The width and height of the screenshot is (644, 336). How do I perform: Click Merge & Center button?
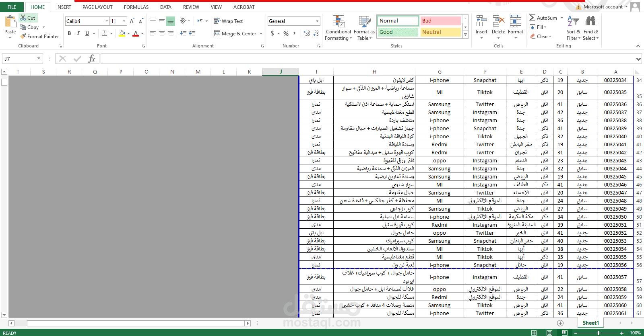coord(235,33)
